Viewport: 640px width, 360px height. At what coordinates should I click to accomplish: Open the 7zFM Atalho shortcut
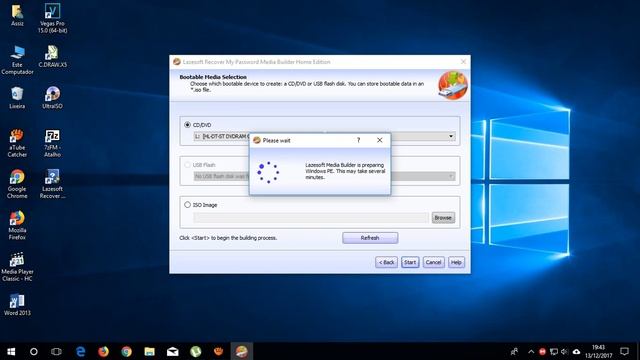52,143
